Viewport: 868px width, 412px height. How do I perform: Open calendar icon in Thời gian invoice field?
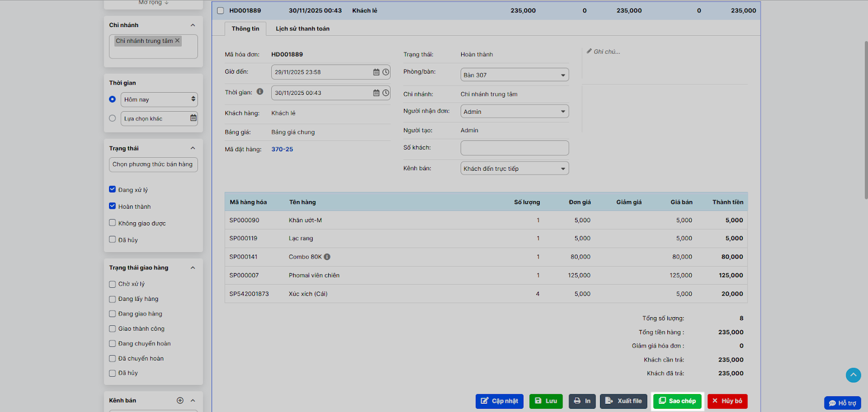coord(376,93)
